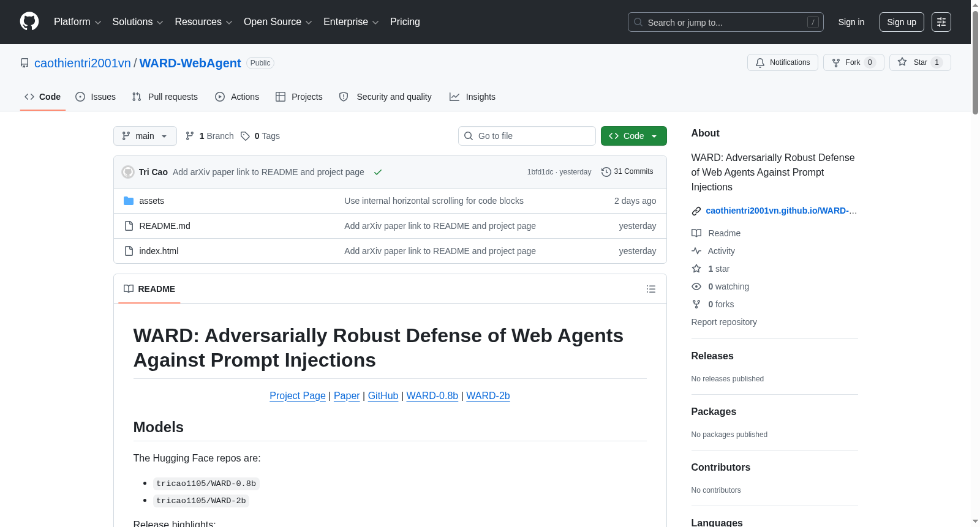Open the WARD-2b link in README
This screenshot has height=527, width=980.
tap(488, 396)
